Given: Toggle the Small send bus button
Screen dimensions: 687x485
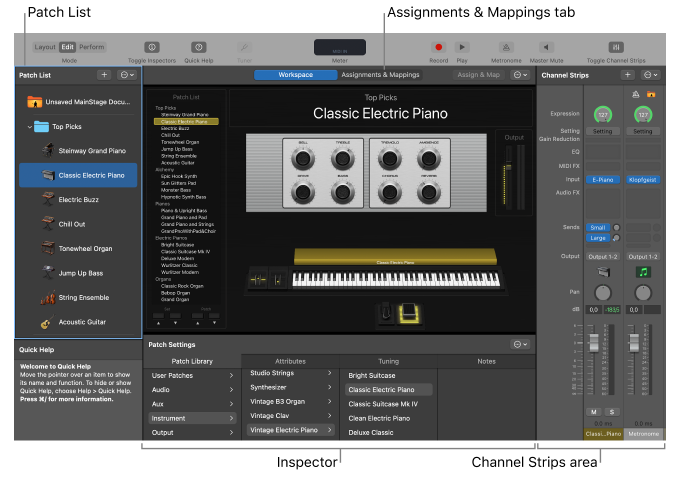Looking at the screenshot, I should [x=598, y=227].
